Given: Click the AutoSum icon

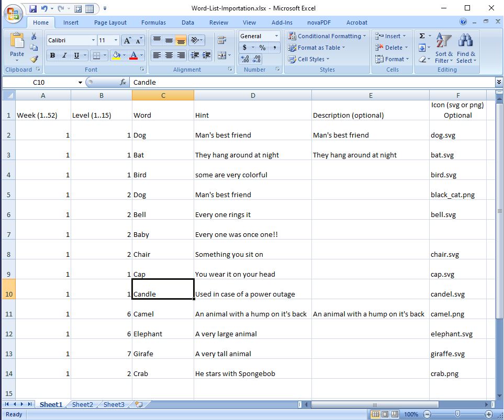Looking at the screenshot, I should (x=422, y=36).
